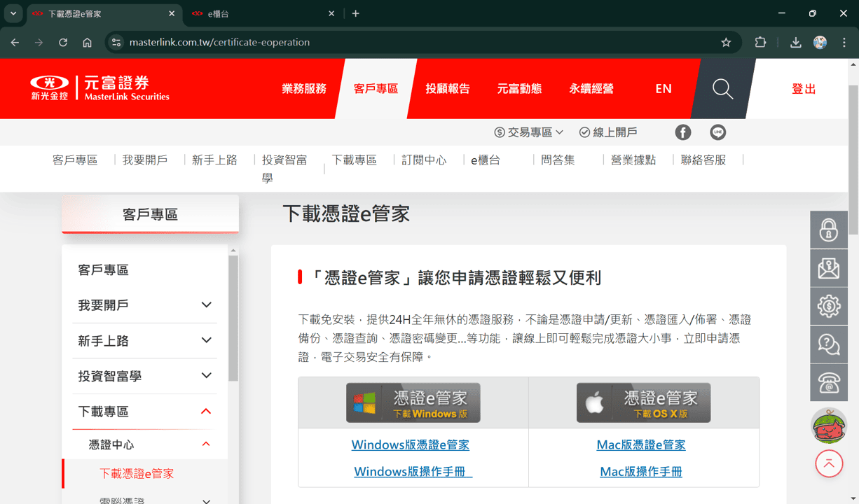The height and width of the screenshot is (504, 859).
Task: Open the browser downloads icon
Action: tap(795, 43)
